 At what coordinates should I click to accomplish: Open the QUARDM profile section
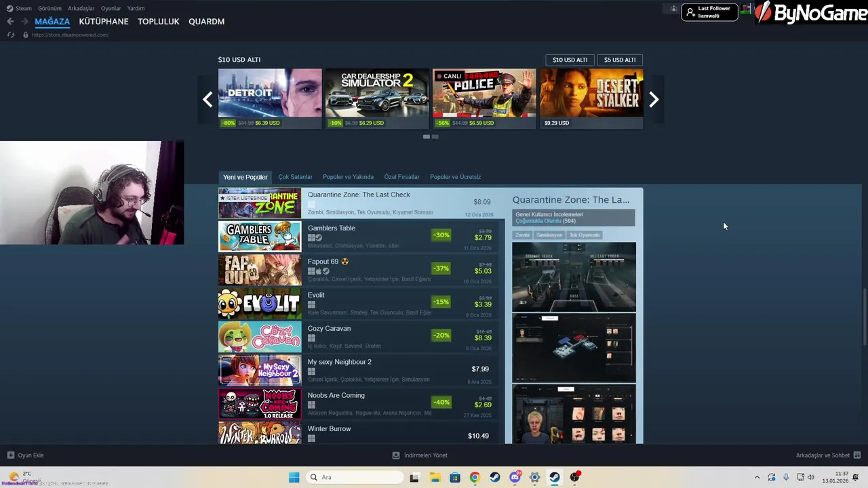[207, 22]
